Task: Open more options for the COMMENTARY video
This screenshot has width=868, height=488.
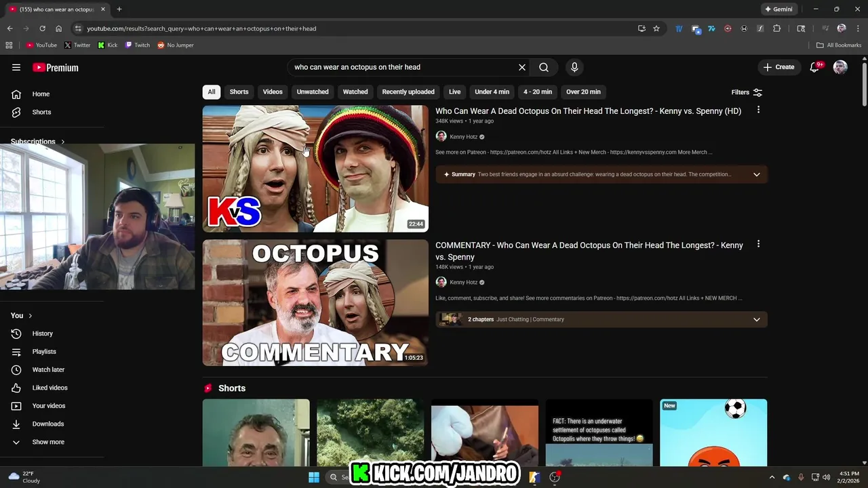Action: [758, 244]
